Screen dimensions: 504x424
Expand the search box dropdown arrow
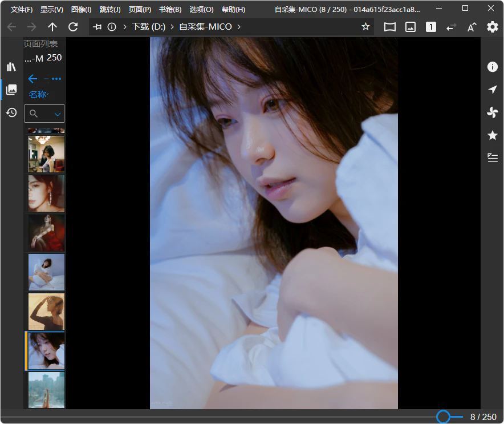pyautogui.click(x=58, y=114)
